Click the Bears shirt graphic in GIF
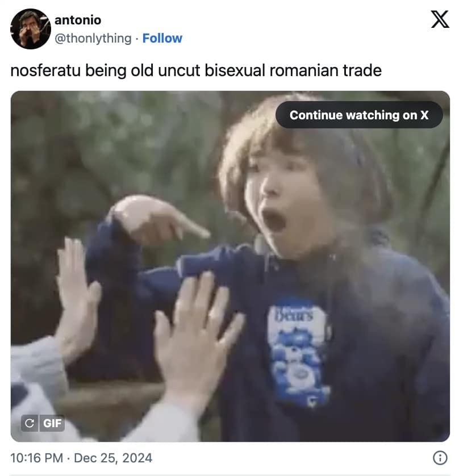Image resolution: width=459 pixels, height=476 pixels. (298, 352)
